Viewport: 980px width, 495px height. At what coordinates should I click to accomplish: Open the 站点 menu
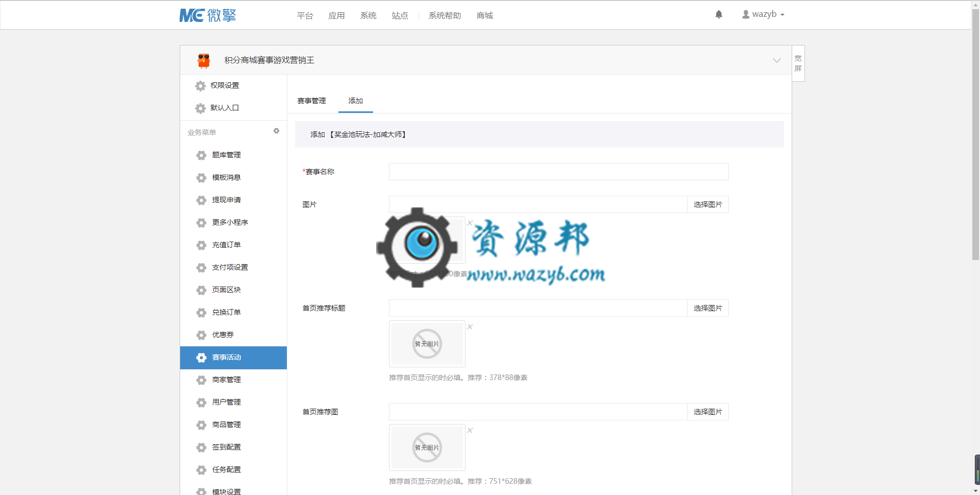point(400,16)
